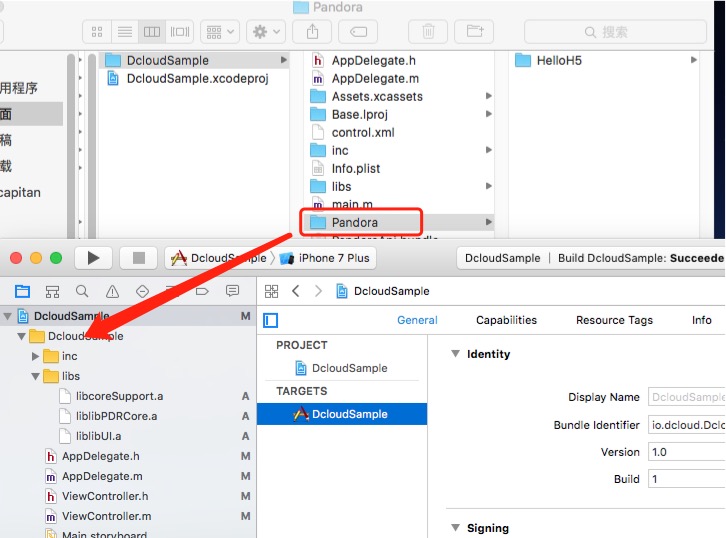
Task: Expand HelloH5 folder arrow in Finder
Action: point(693,60)
